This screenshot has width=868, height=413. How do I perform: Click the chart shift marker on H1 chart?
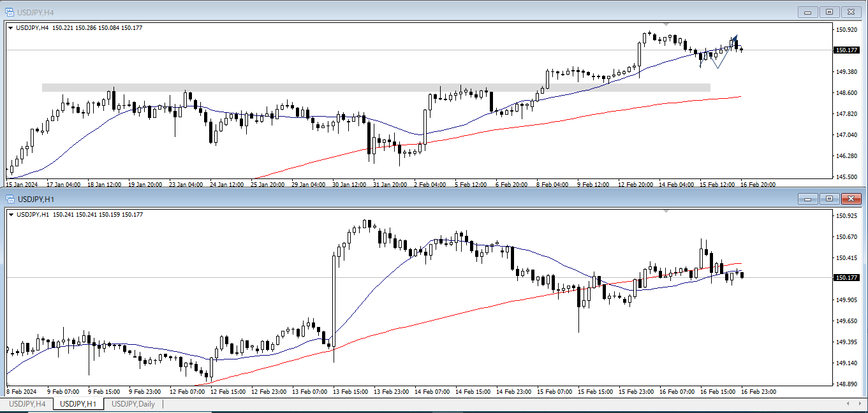click(x=666, y=211)
